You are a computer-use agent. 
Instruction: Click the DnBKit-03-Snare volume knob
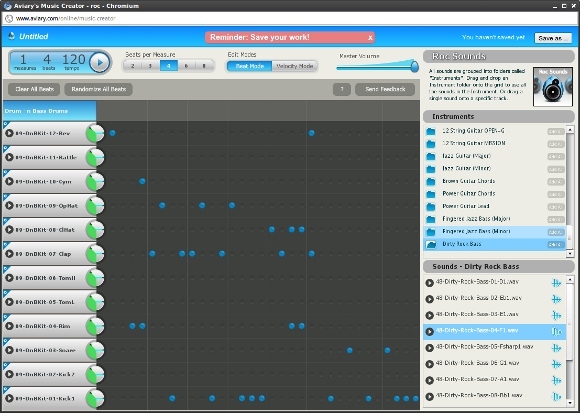(x=95, y=350)
